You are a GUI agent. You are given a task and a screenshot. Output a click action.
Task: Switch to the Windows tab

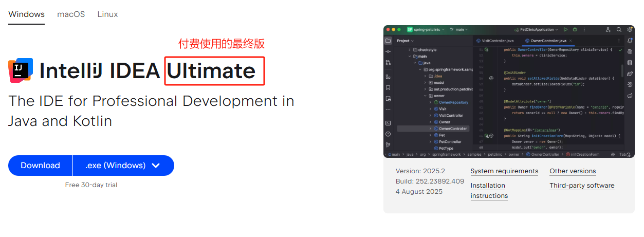tap(27, 14)
